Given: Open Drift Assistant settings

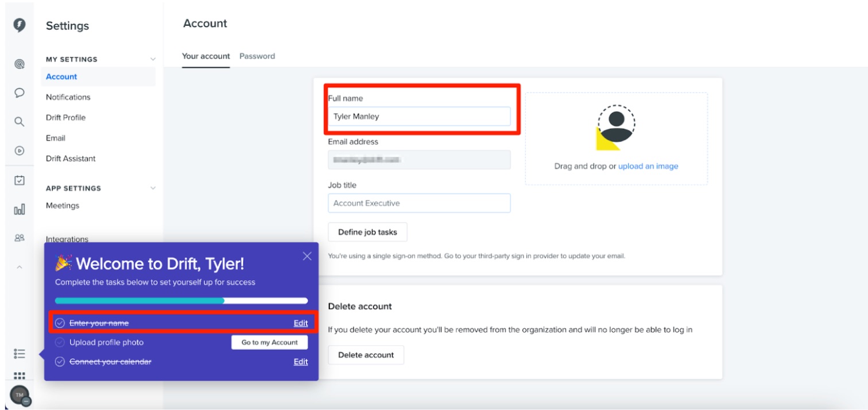Looking at the screenshot, I should (x=71, y=158).
